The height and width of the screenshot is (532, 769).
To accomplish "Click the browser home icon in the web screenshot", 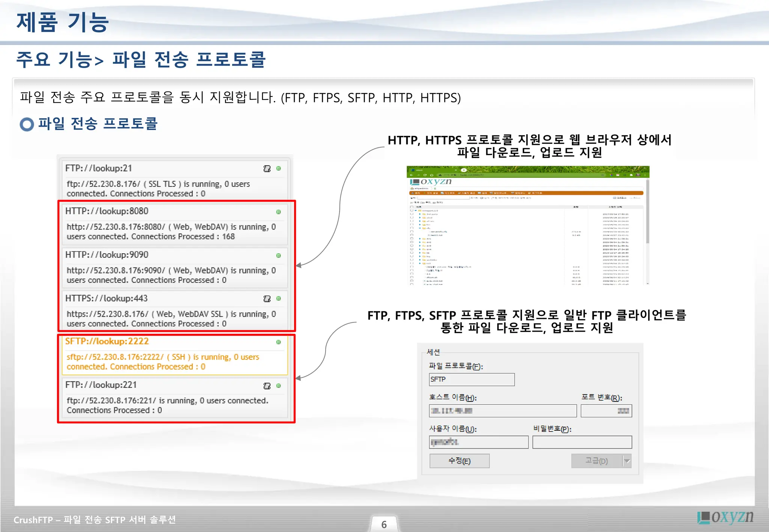I will coord(432,175).
